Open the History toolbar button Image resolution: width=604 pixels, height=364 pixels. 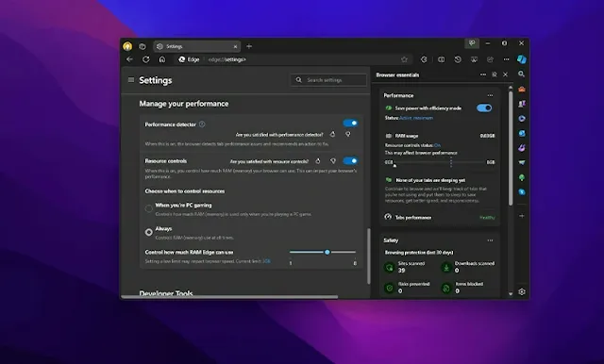click(458, 59)
